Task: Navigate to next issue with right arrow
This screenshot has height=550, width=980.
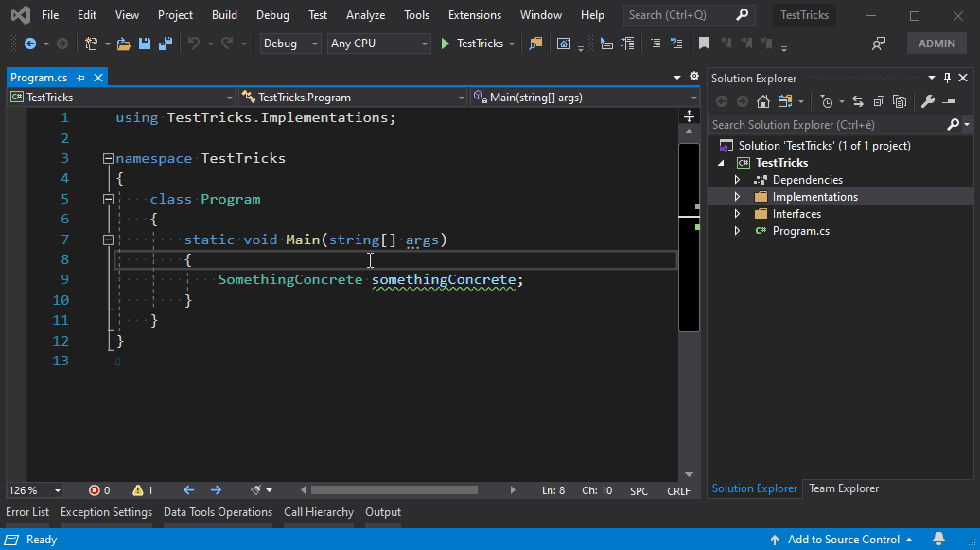Action: point(216,490)
